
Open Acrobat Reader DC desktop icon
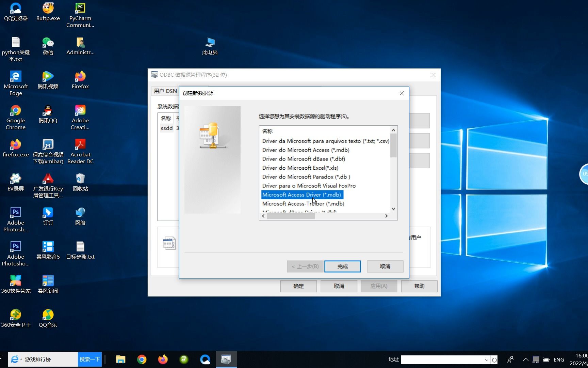pyautogui.click(x=80, y=151)
